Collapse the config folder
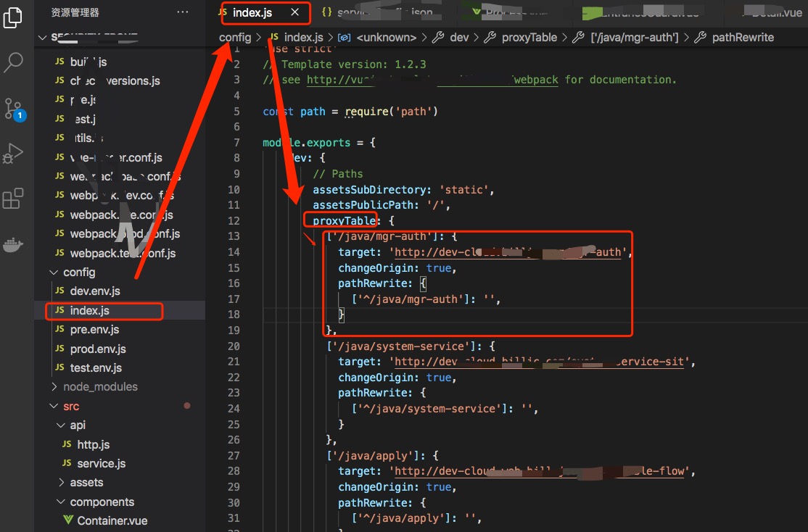The width and height of the screenshot is (808, 532). click(78, 273)
